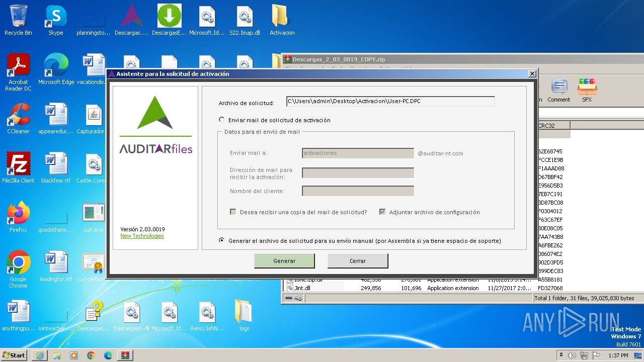Open the Acrobat Reader DC desktop icon
This screenshot has height=362, width=644.
click(x=18, y=72)
